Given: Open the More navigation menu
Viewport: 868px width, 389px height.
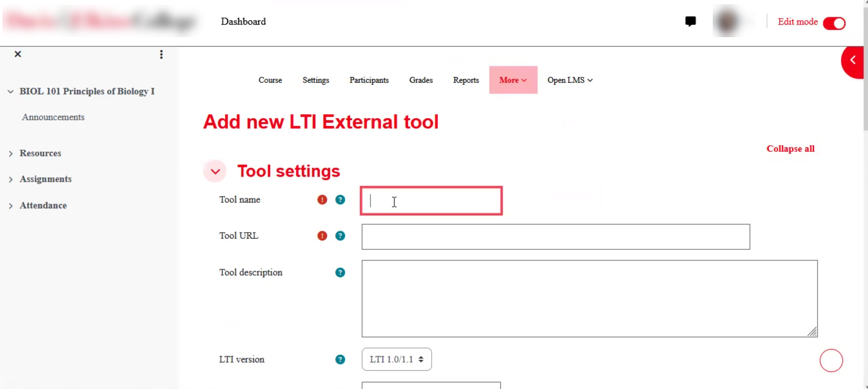Looking at the screenshot, I should pyautogui.click(x=513, y=80).
